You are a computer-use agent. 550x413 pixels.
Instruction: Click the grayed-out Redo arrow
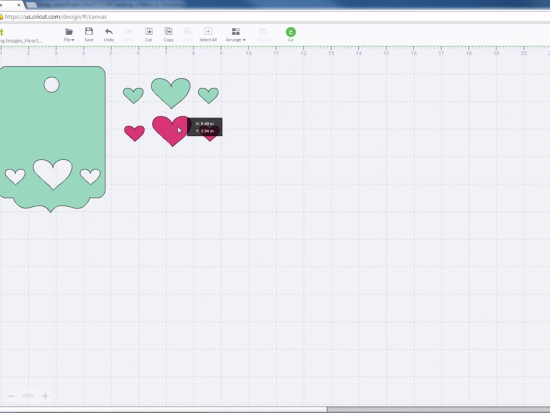tap(129, 35)
